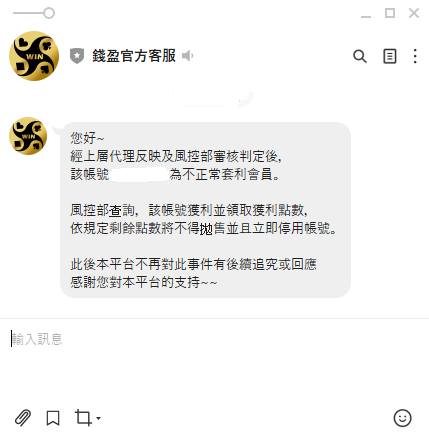This screenshot has height=437, width=429.
Task: Open the 錢盈官方客服 header profile picture
Action: coord(34,56)
